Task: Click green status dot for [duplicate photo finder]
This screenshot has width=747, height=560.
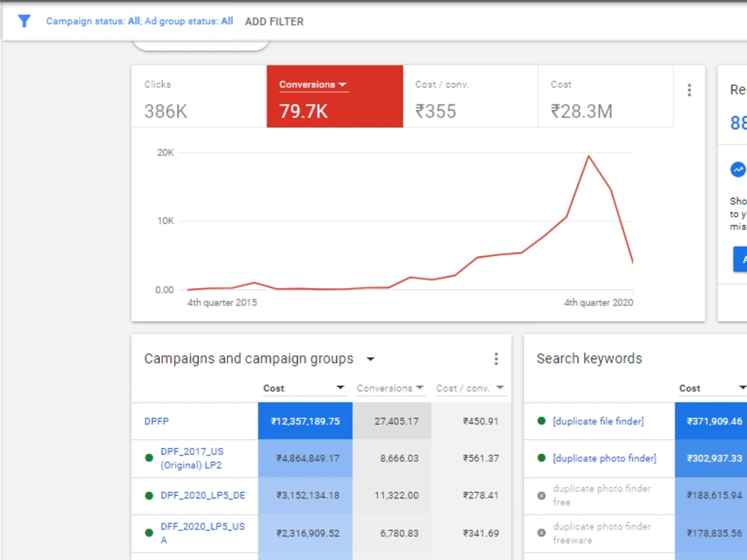Action: pos(541,458)
